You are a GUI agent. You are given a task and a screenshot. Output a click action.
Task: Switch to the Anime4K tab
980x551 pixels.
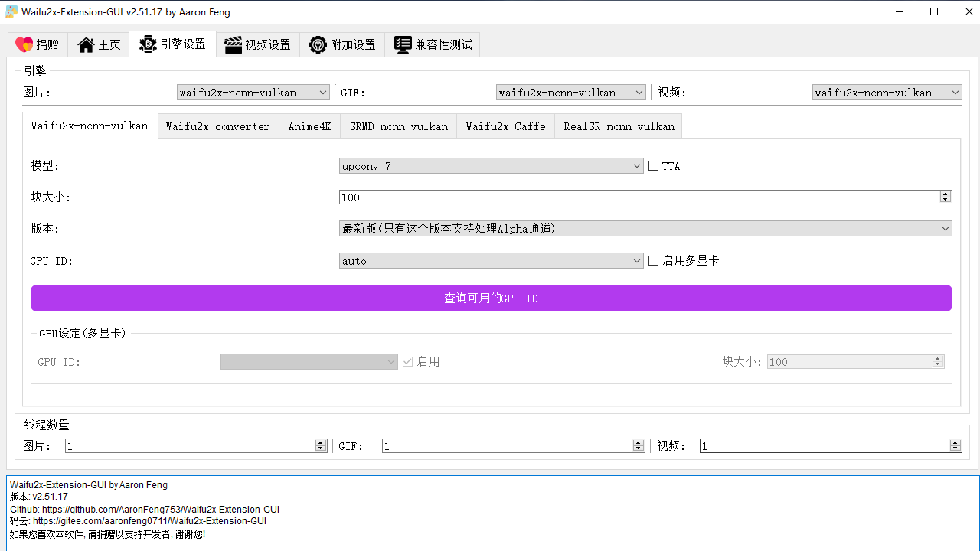pos(309,126)
